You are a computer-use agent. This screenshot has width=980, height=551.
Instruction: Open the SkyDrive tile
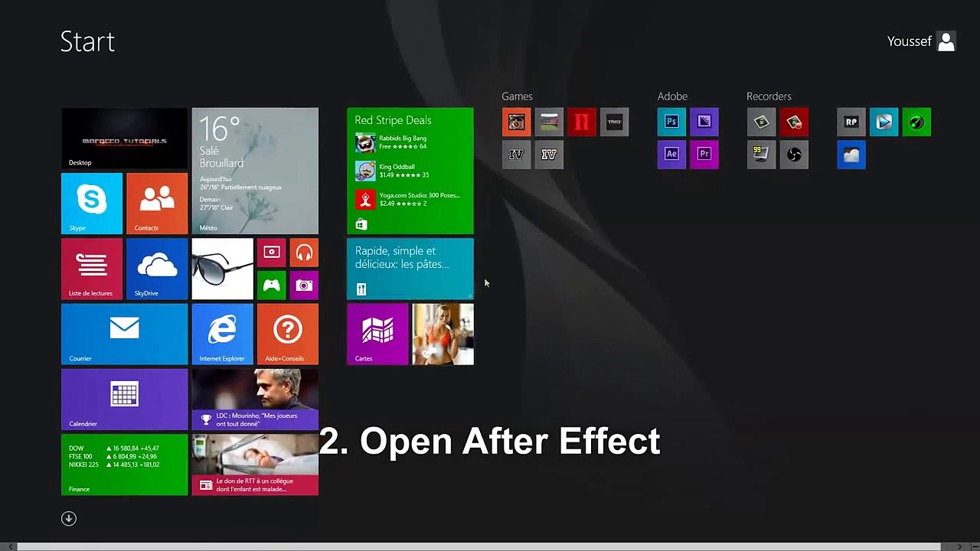tap(157, 269)
